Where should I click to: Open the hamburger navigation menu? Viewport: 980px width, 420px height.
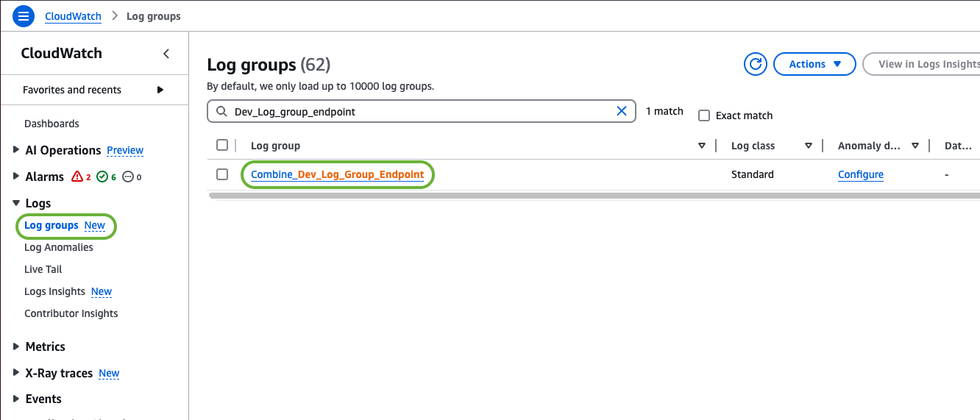click(24, 15)
